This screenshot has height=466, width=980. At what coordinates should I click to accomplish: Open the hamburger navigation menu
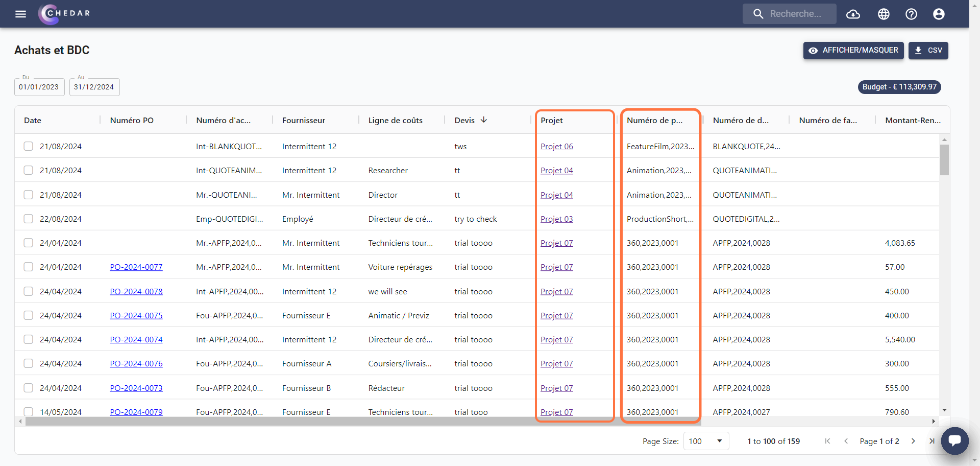coord(20,14)
